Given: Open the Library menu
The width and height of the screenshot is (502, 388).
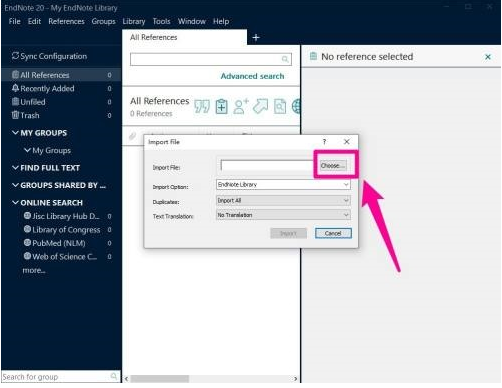Looking at the screenshot, I should click(134, 21).
